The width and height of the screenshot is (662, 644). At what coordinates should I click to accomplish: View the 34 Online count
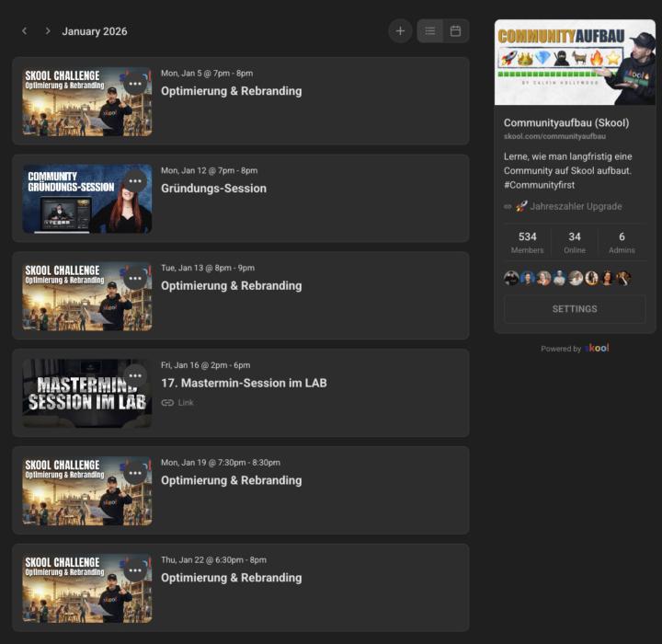point(575,242)
